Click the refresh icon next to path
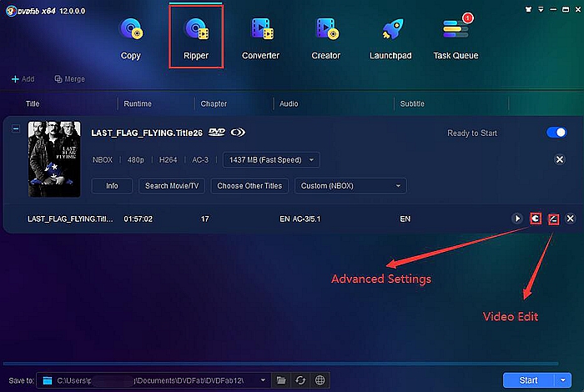Screen dimensions: 584x392 click(x=300, y=380)
